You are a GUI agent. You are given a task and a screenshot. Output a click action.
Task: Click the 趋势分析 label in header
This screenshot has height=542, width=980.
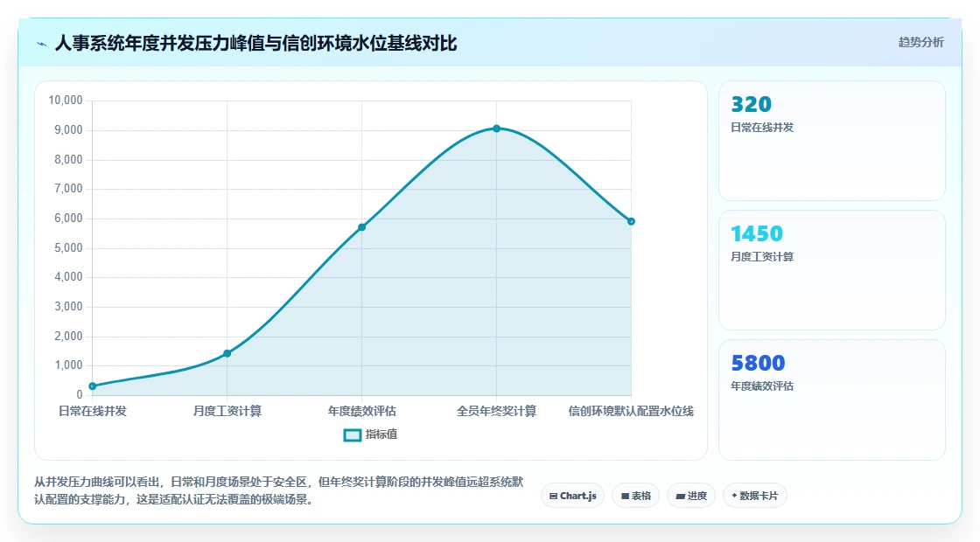tap(920, 43)
